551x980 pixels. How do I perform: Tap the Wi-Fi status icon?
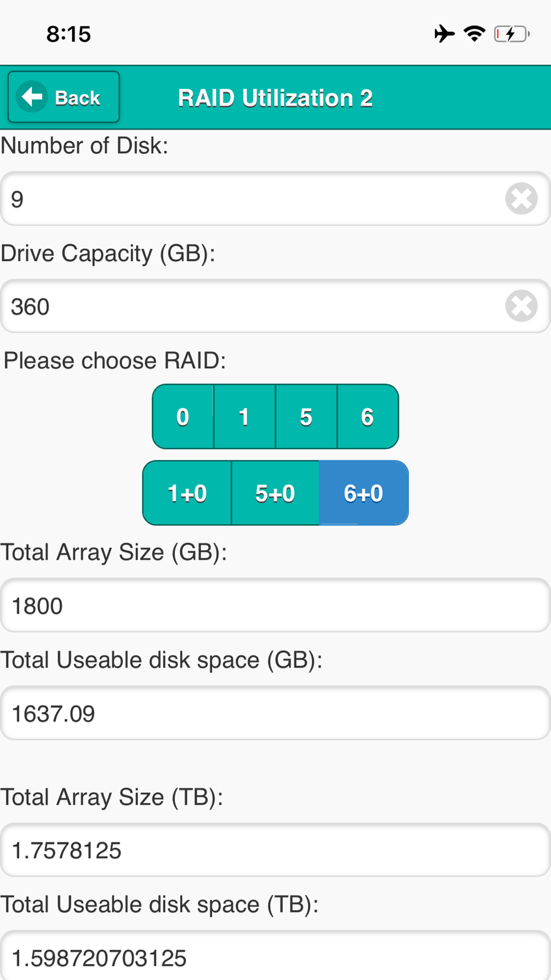coord(474,34)
